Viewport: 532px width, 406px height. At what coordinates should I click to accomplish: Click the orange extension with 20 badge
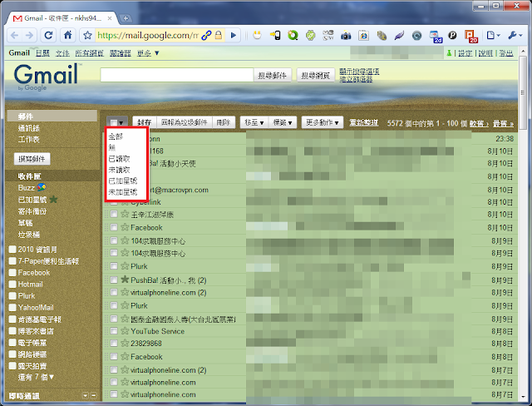[x=471, y=36]
